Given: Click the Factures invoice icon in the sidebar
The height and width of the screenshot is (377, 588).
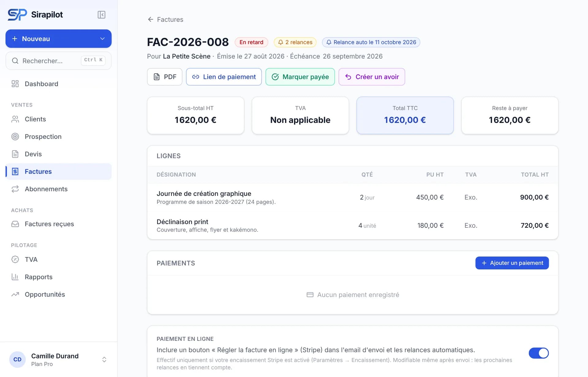Looking at the screenshot, I should coord(15,171).
